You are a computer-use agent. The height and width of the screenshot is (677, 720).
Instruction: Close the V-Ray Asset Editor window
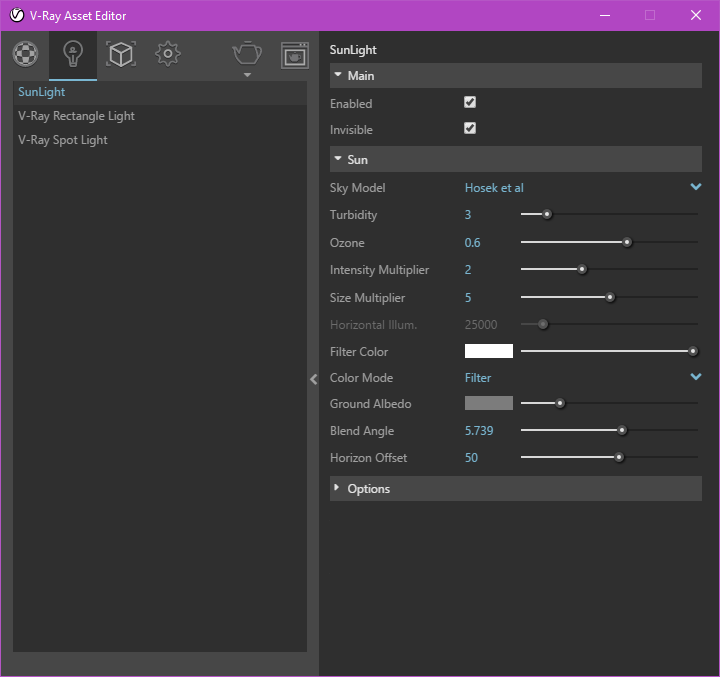(696, 15)
